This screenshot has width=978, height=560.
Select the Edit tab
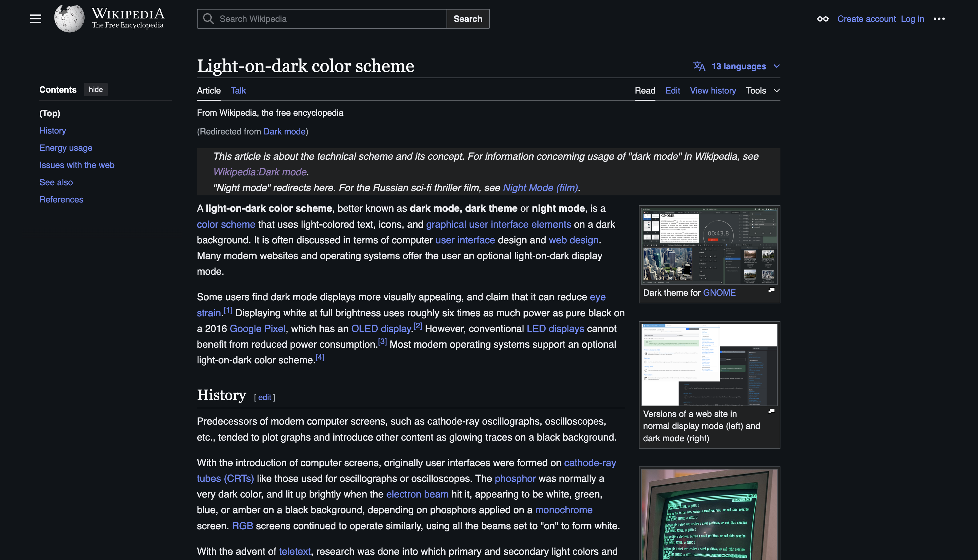click(x=672, y=91)
